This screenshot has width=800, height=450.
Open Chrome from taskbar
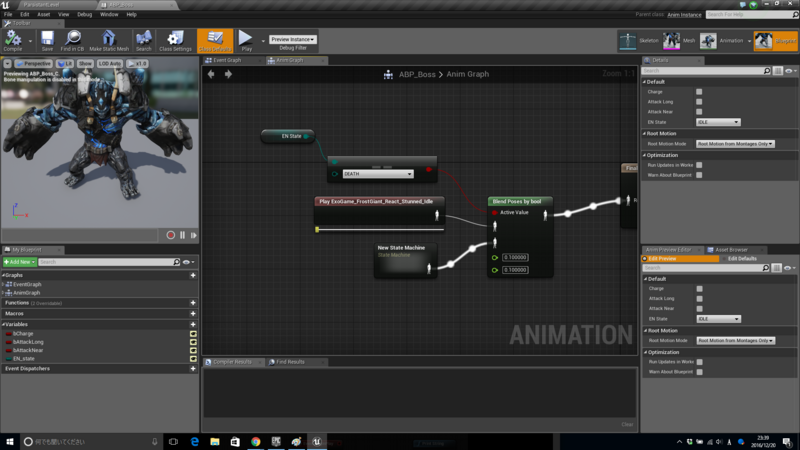pos(256,442)
